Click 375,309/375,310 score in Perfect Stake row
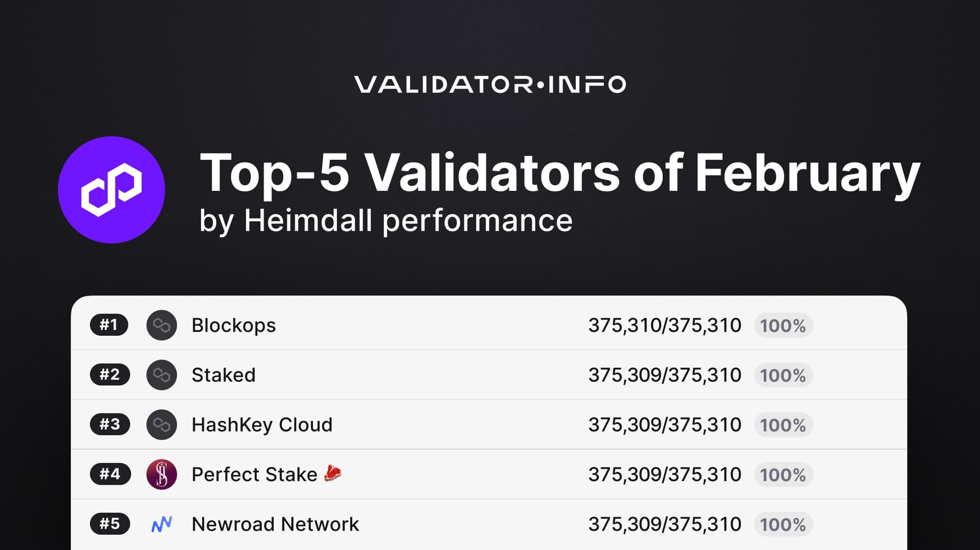Image resolution: width=980 pixels, height=550 pixels. (665, 474)
